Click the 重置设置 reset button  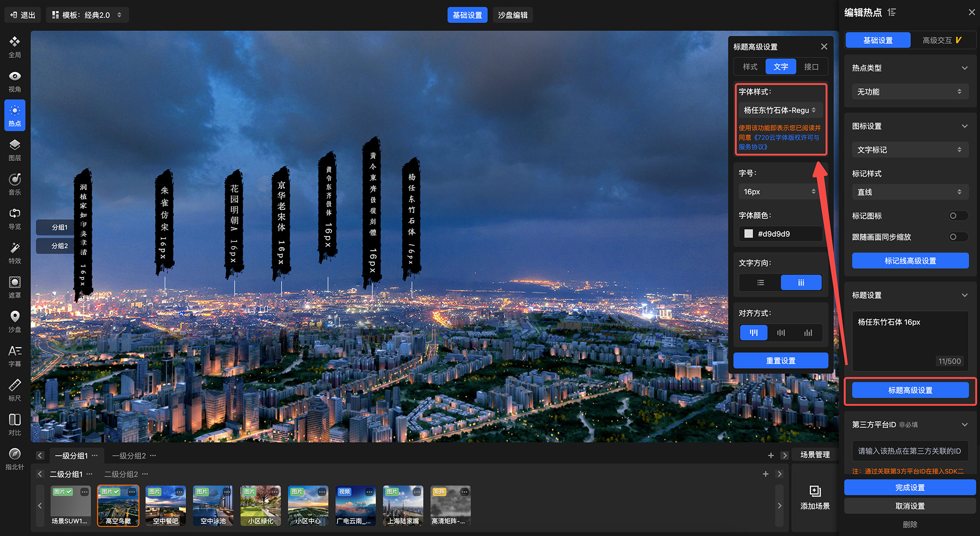pos(781,361)
